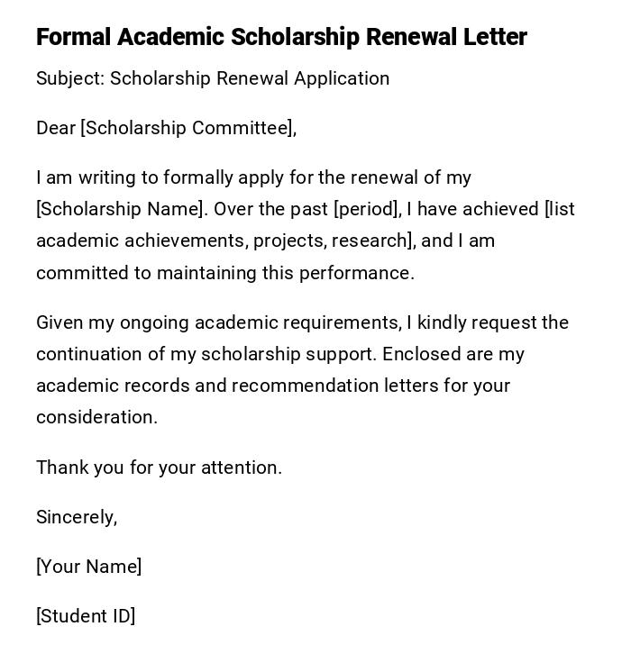The image size is (631, 672).
Task: Click the "Sincerely," closing
Action: pyautogui.click(x=77, y=517)
